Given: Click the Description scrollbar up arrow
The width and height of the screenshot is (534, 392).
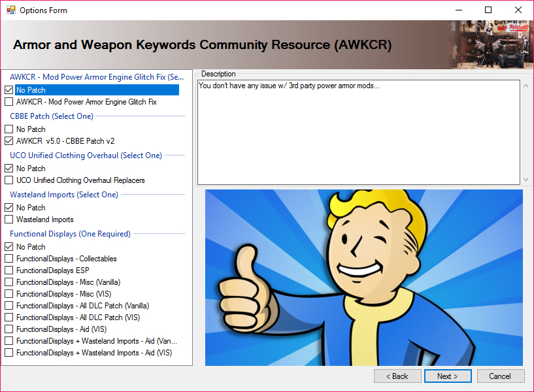Looking at the screenshot, I should click(x=526, y=86).
